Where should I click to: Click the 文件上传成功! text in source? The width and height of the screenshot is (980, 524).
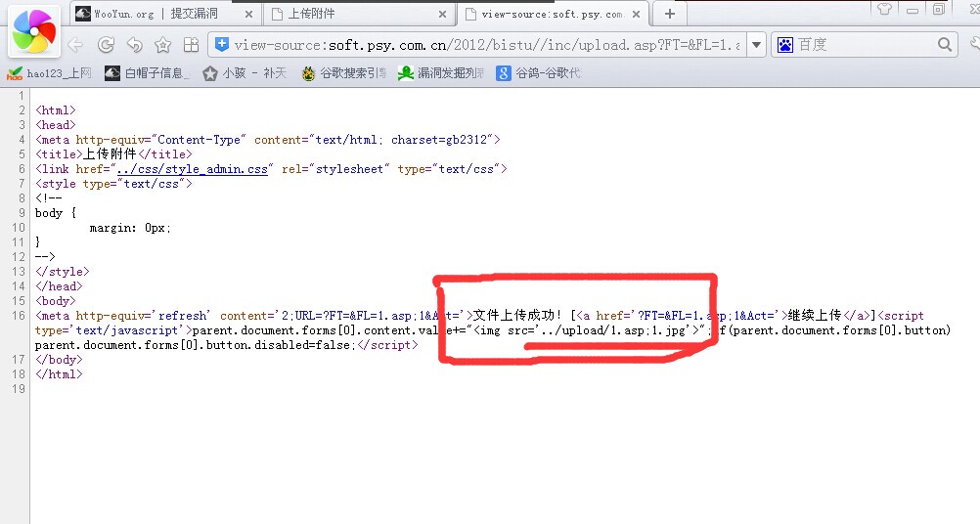517,316
